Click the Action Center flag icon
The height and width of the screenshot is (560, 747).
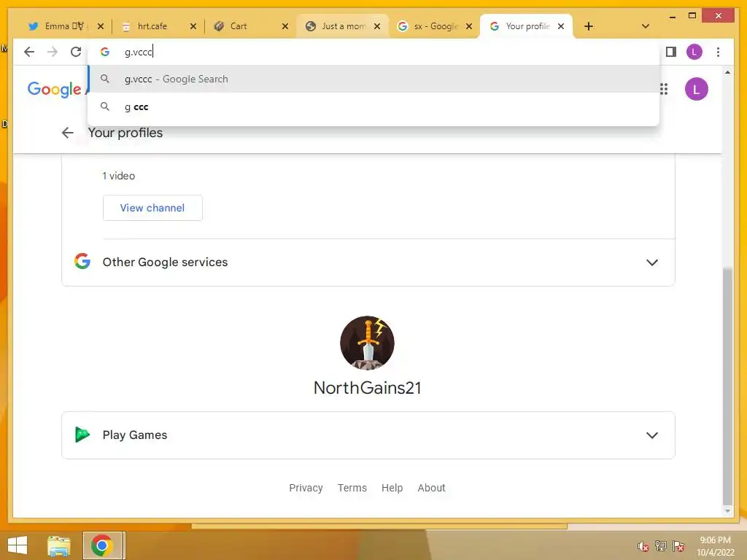click(678, 546)
